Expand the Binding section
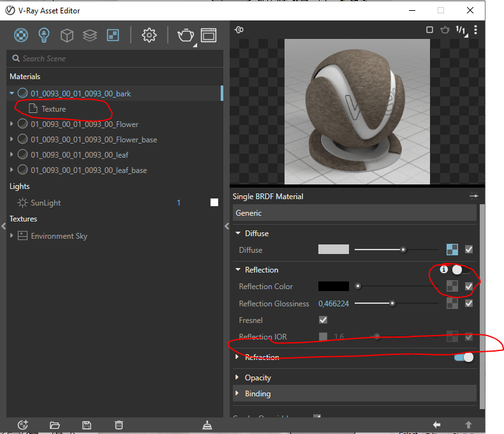 [258, 394]
